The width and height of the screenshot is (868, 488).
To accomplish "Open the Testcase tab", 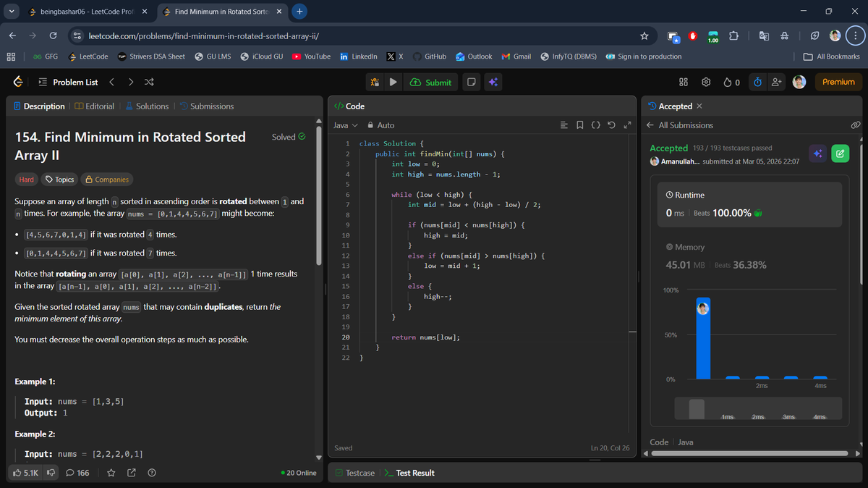I will click(355, 473).
